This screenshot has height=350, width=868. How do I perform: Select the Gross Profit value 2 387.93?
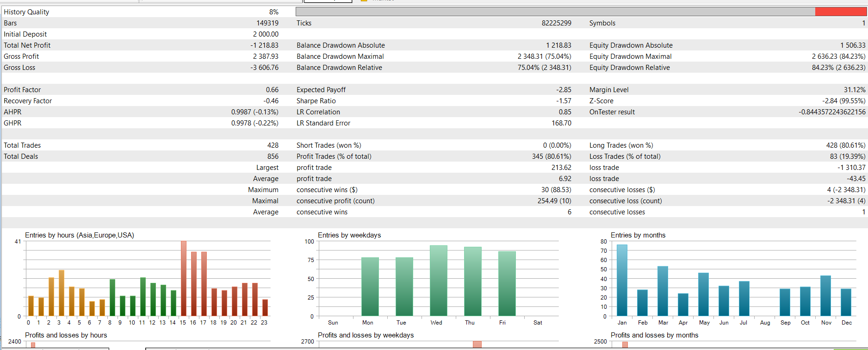pyautogui.click(x=266, y=56)
